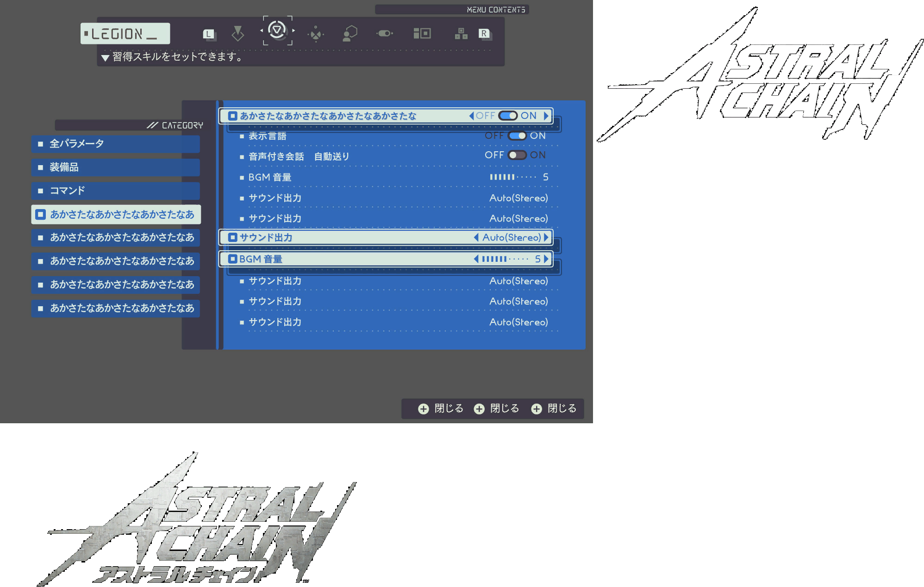Click square icon beside highlighted BGM 音量 row

point(233,259)
